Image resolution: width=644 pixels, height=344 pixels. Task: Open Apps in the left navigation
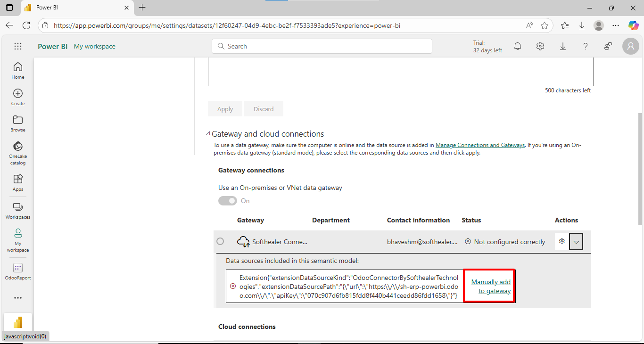[x=18, y=182]
